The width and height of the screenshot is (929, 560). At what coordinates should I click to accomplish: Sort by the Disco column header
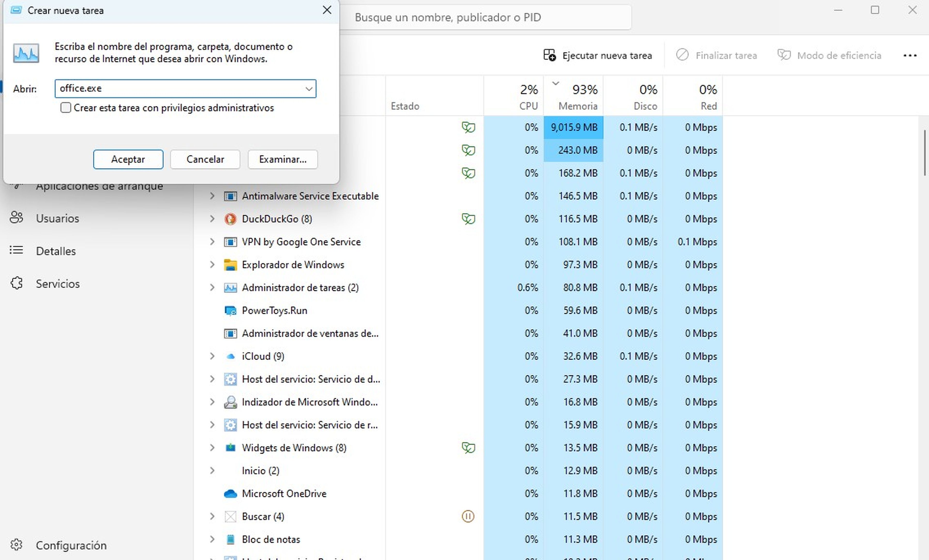633,96
